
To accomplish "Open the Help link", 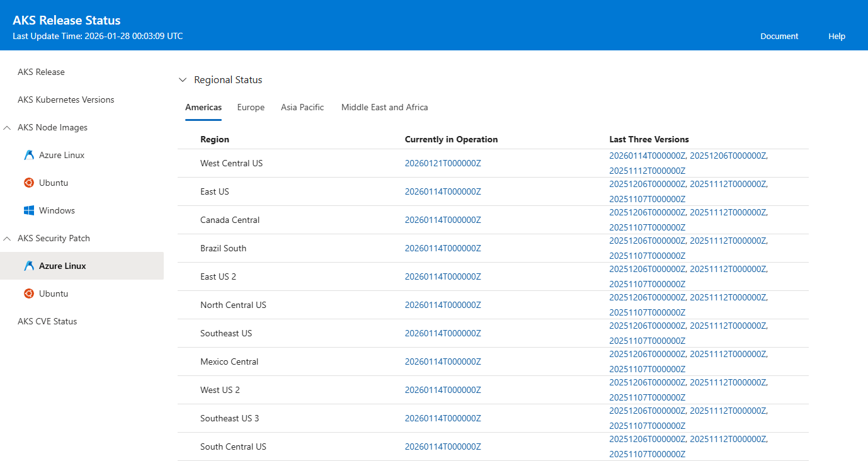I will 837,36.
